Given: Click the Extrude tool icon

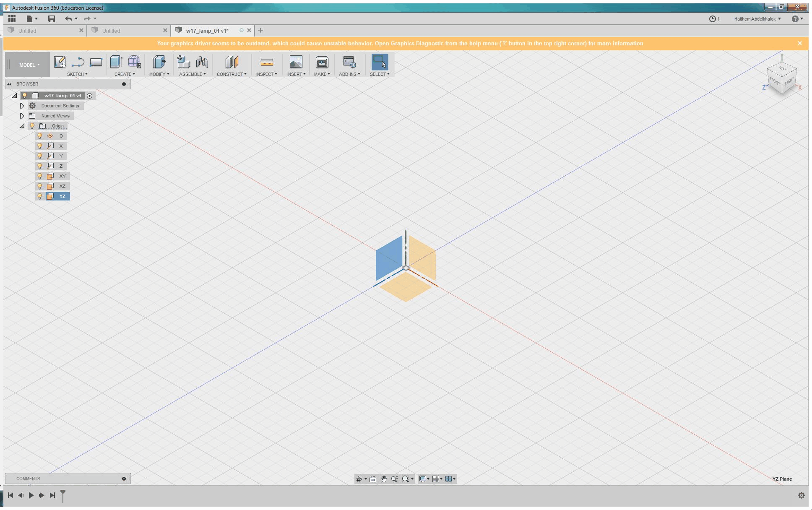Looking at the screenshot, I should point(116,62).
